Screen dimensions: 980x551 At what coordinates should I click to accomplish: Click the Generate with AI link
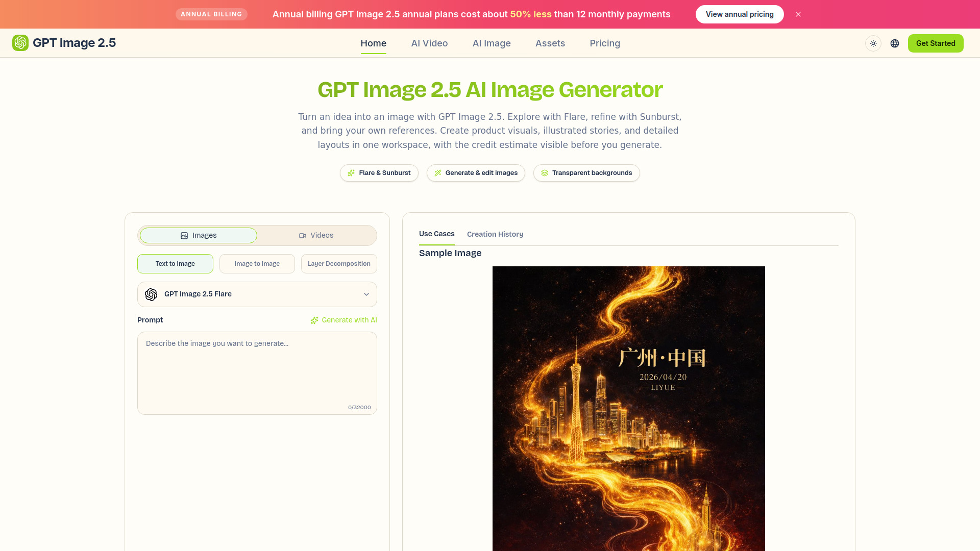click(x=344, y=320)
